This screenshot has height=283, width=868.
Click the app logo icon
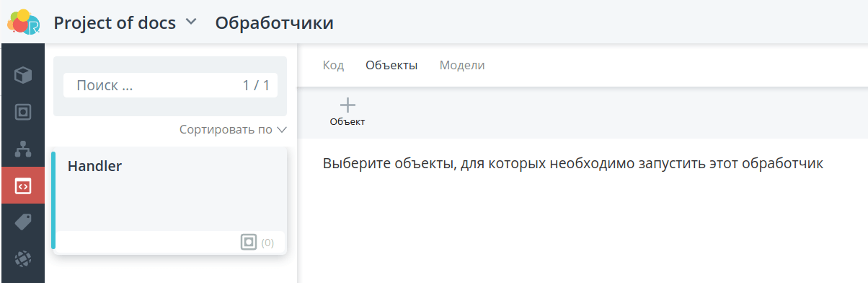pos(23,22)
